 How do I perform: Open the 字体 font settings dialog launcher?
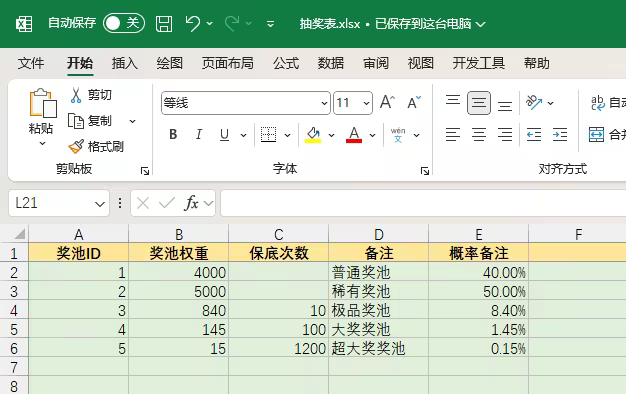[x=425, y=171]
